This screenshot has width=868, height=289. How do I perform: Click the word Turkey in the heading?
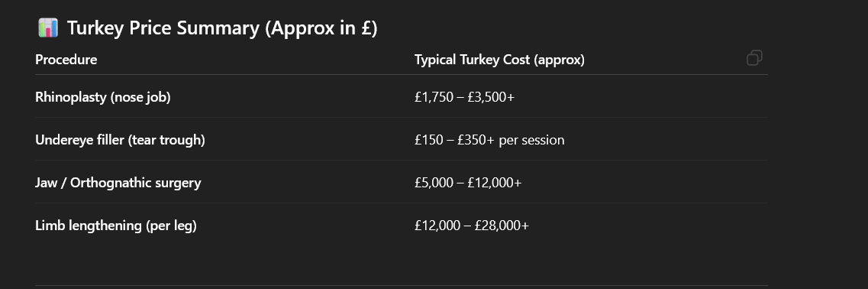point(95,28)
